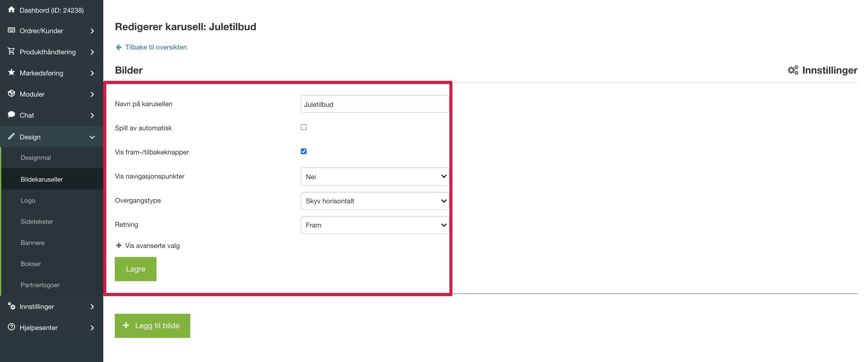Image resolution: width=868 pixels, height=362 pixels.
Task: Click the Ordrer/Kunder keyboard icon
Action: point(11,30)
